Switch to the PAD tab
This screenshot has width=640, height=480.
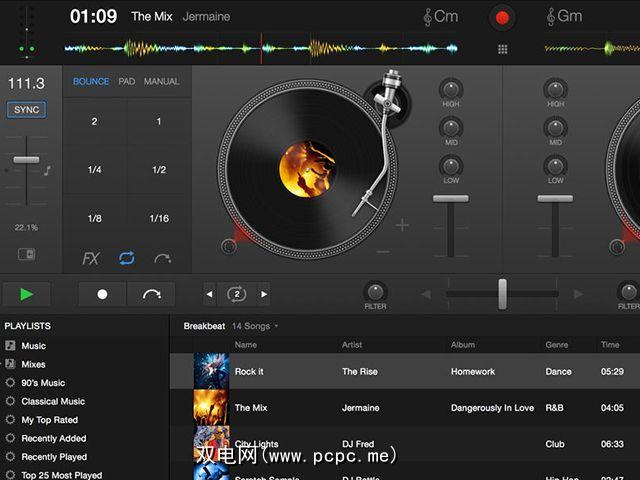click(x=127, y=82)
